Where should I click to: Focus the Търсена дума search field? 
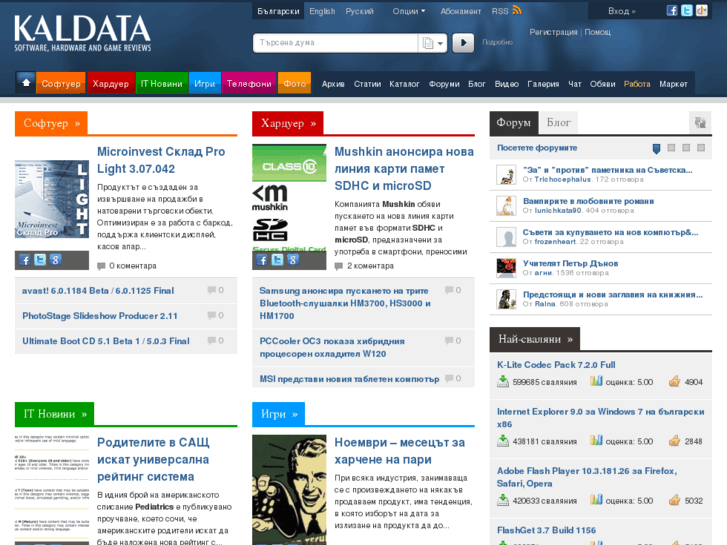coord(336,43)
